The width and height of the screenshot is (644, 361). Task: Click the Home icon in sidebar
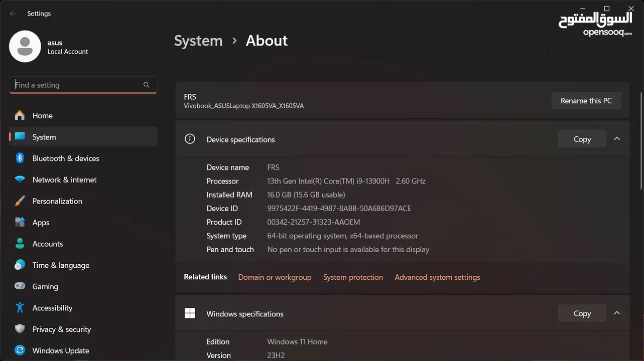point(20,115)
